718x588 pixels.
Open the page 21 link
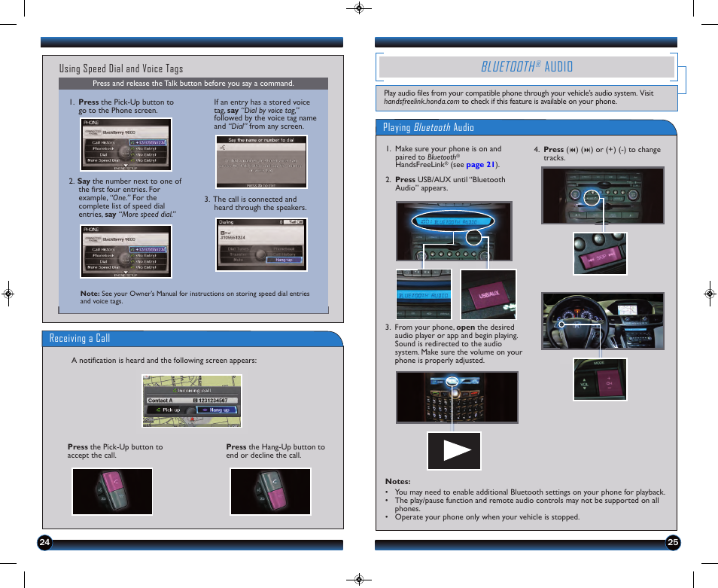(x=480, y=164)
